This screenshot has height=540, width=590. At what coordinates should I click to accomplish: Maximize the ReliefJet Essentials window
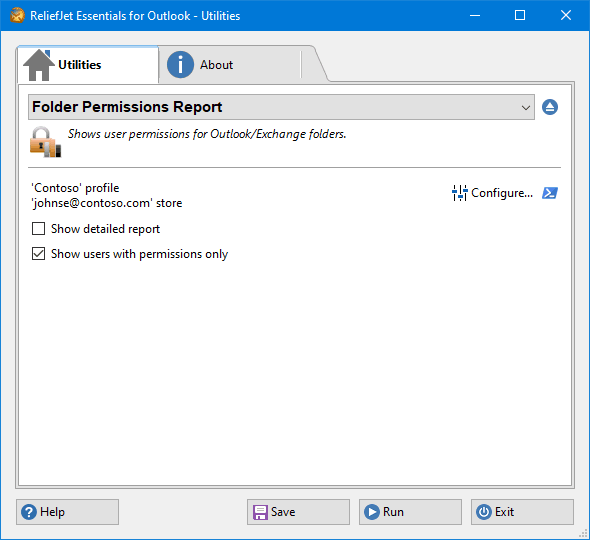(520, 15)
